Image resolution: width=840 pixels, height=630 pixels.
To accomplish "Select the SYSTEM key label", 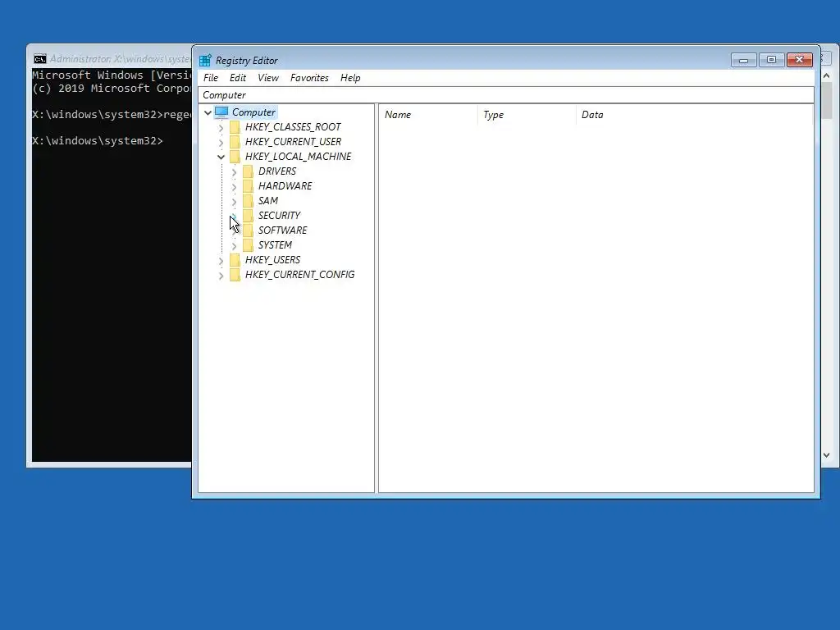I will point(275,244).
